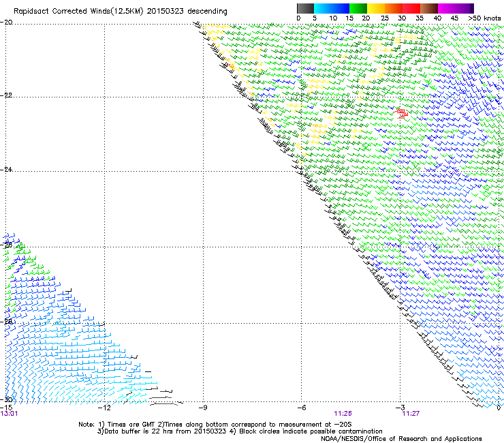Viewport: 504px width, 443px height.
Task: Click the dark purple >50 knots swatch
Action: [472, 8]
